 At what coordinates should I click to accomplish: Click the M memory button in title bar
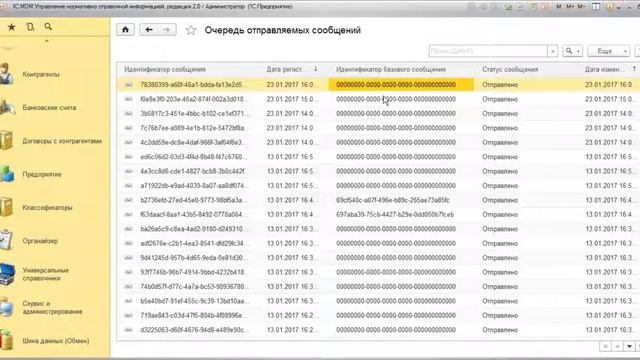559,7
